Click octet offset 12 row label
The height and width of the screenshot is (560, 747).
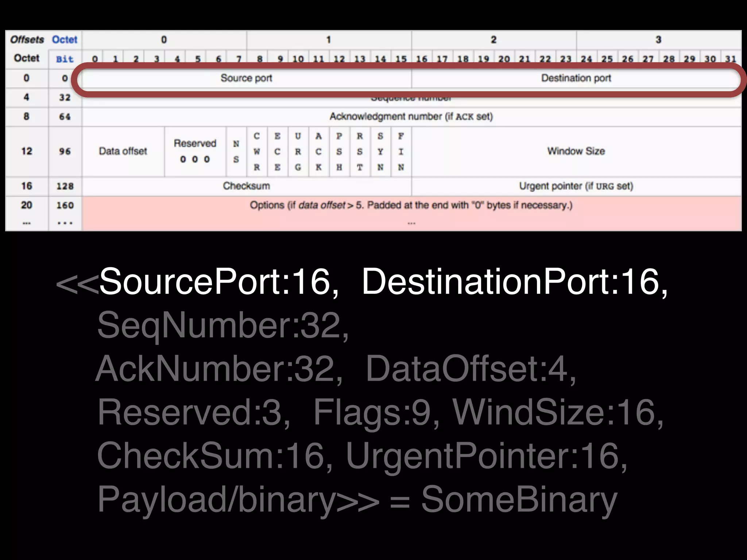[27, 151]
